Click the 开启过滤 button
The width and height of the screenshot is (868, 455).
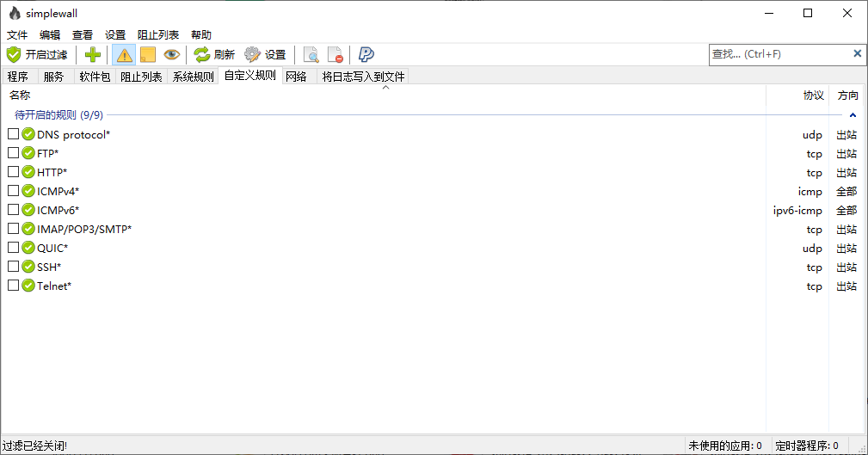point(37,55)
